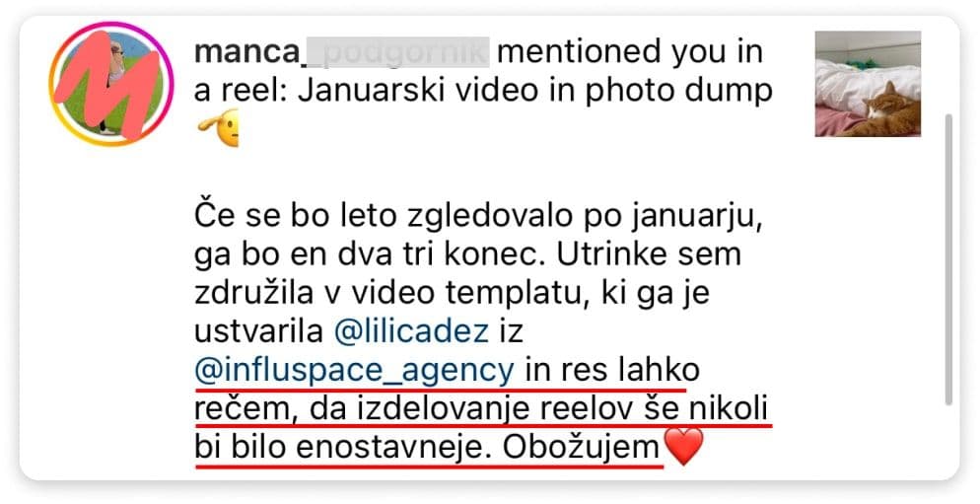Click the notification scrollbar on the right
This screenshot has width=980, height=504.
(948, 258)
